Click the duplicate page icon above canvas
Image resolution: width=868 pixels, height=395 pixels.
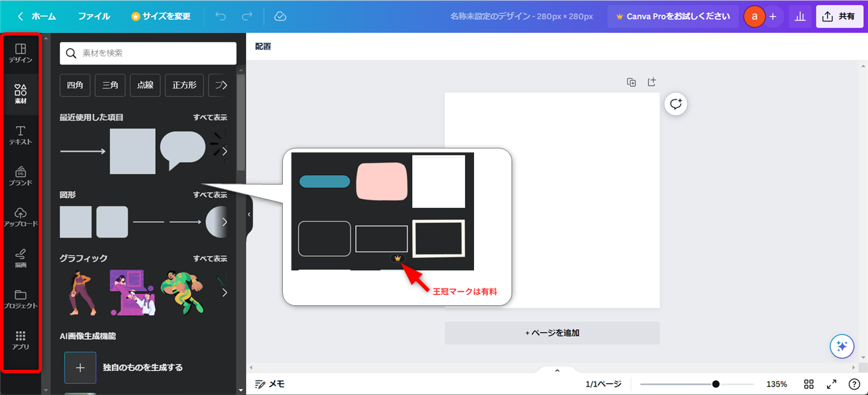pyautogui.click(x=632, y=82)
